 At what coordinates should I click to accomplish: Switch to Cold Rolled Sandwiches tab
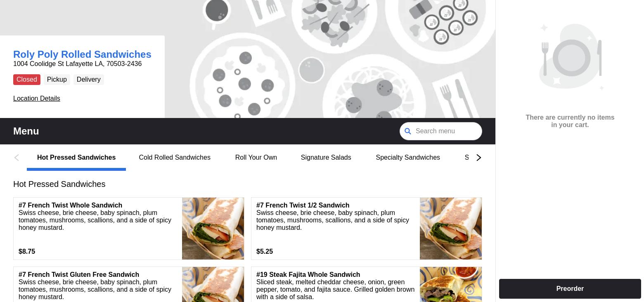click(175, 158)
